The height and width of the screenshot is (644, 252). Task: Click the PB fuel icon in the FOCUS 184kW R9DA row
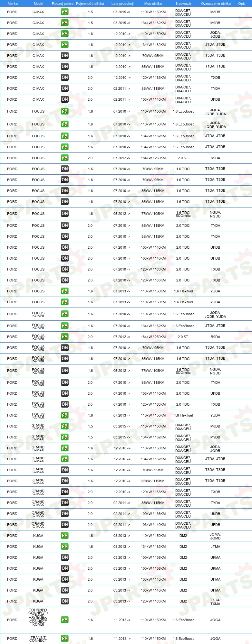click(65, 158)
